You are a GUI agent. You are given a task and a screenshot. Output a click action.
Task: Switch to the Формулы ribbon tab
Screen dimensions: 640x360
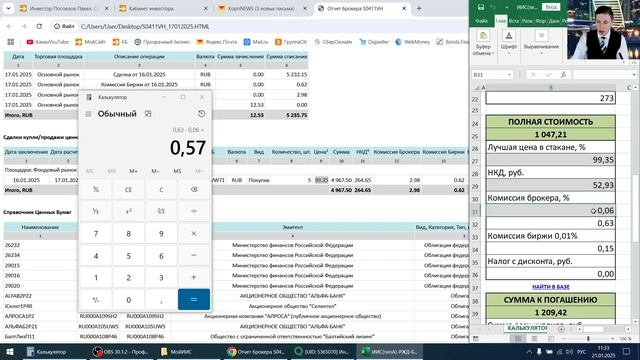click(x=540, y=20)
